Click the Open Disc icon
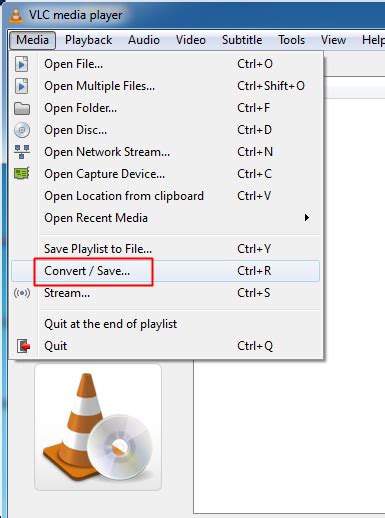This screenshot has width=385, height=518. [x=22, y=130]
